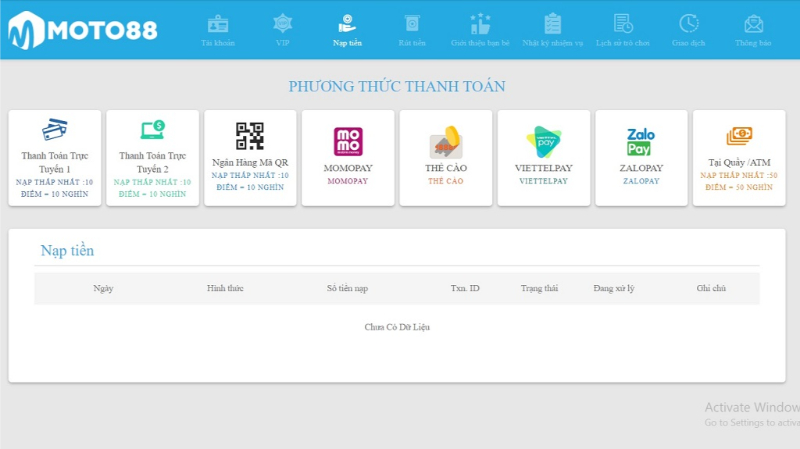Choose Thanh Toán Trực Tuyến 1 method
The width and height of the screenshot is (800, 449).
tap(55, 157)
